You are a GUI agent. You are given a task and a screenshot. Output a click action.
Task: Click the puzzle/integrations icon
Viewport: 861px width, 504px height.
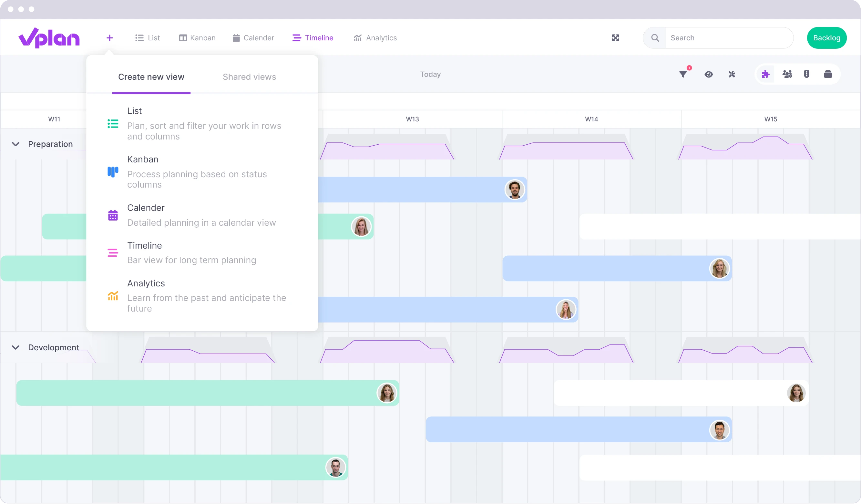(x=766, y=74)
